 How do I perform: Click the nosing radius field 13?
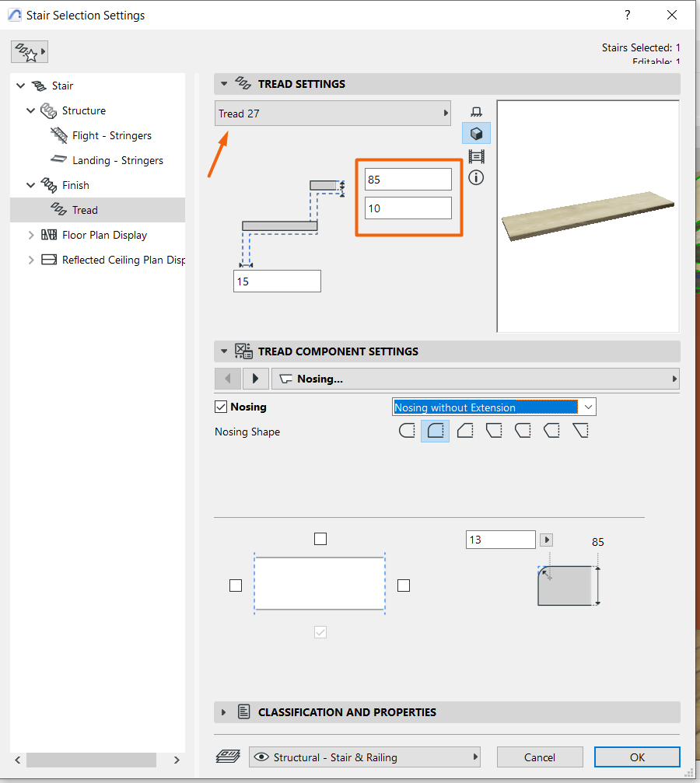501,540
